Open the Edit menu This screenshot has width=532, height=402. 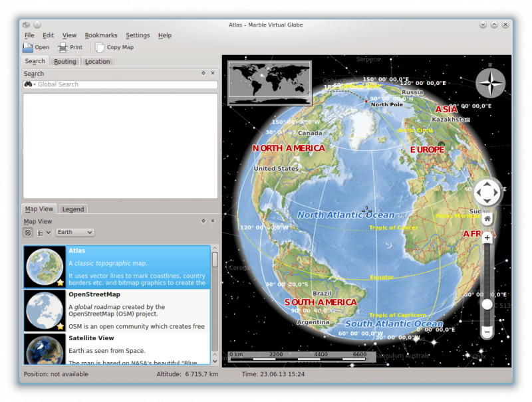48,35
